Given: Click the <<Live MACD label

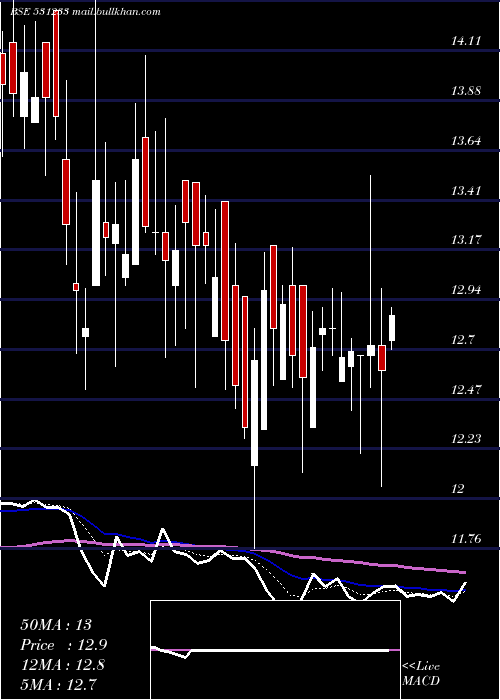Looking at the screenshot, I should (421, 673).
